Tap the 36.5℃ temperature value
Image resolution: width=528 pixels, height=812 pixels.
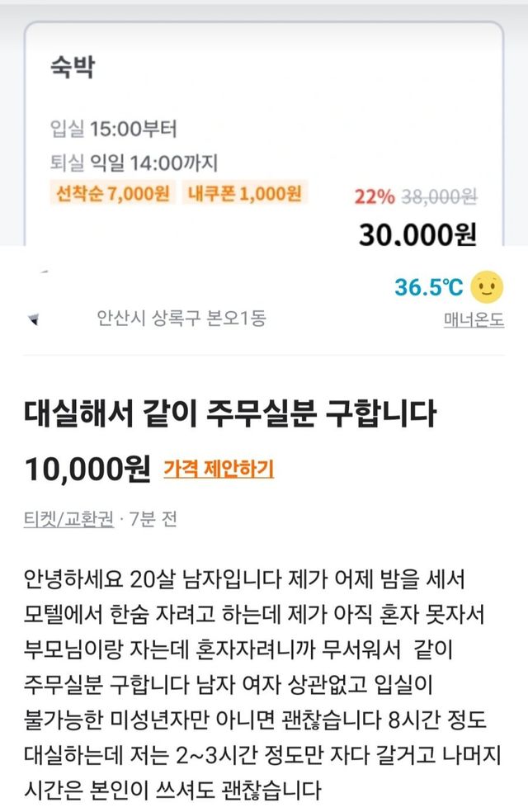tap(428, 288)
